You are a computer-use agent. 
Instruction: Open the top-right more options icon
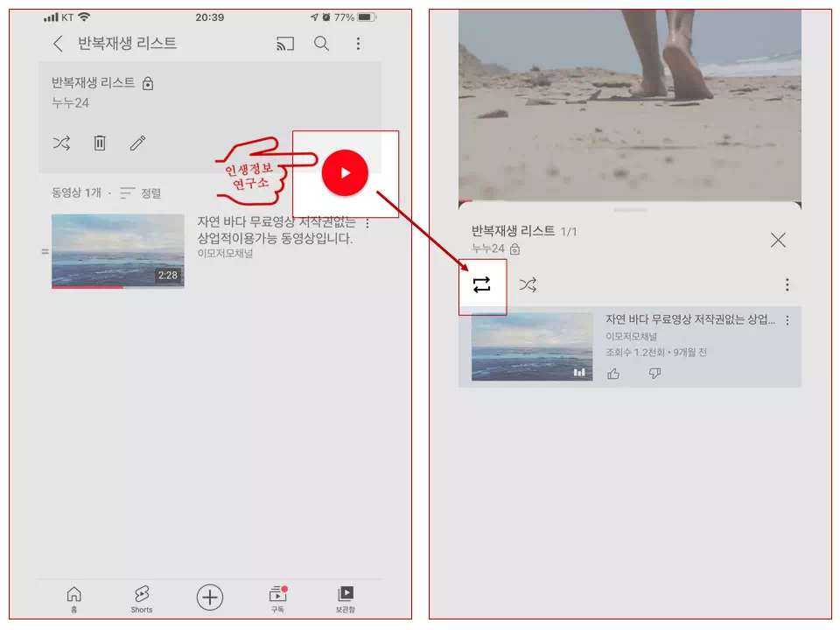[359, 44]
